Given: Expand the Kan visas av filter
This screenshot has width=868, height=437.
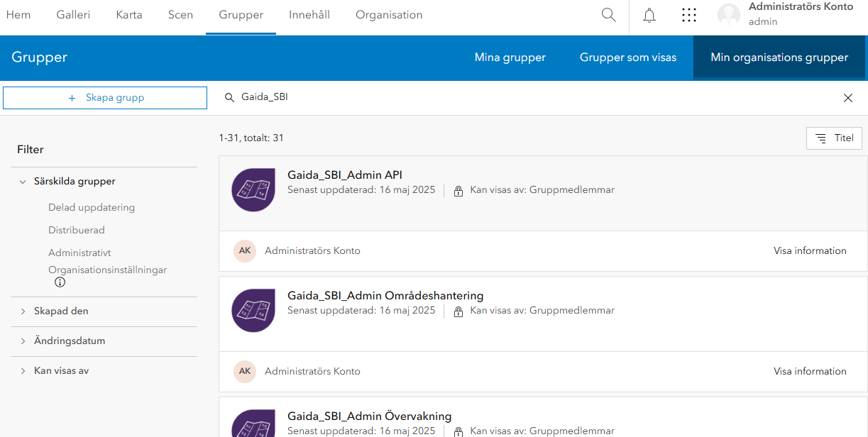Looking at the screenshot, I should pos(23,371).
